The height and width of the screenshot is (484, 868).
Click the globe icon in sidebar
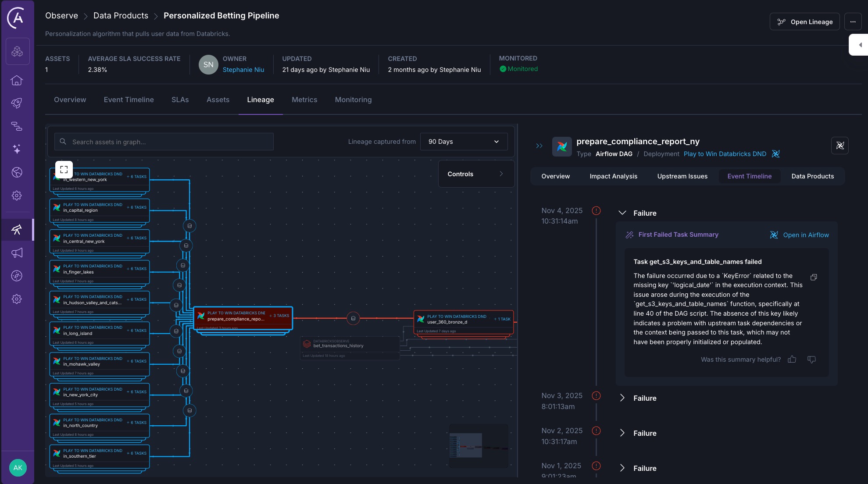point(17,172)
